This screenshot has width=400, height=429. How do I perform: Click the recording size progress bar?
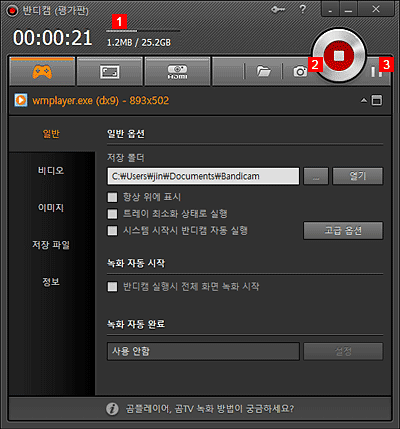point(143,31)
